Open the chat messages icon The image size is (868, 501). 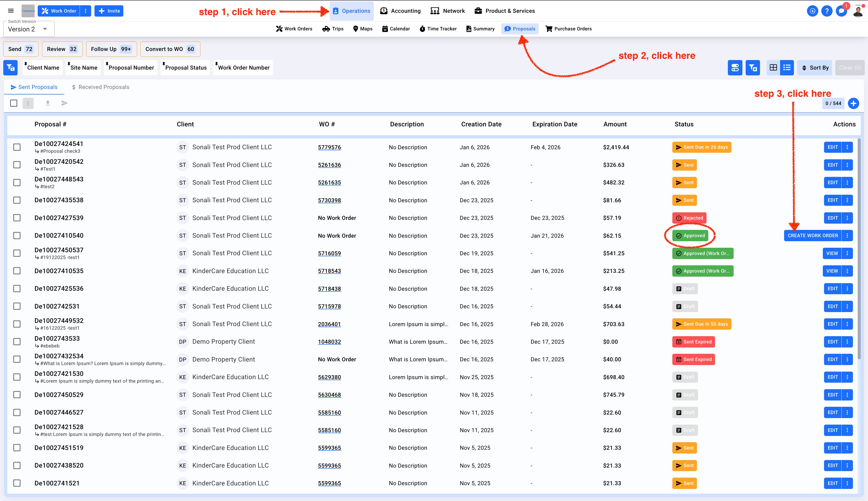coord(841,11)
